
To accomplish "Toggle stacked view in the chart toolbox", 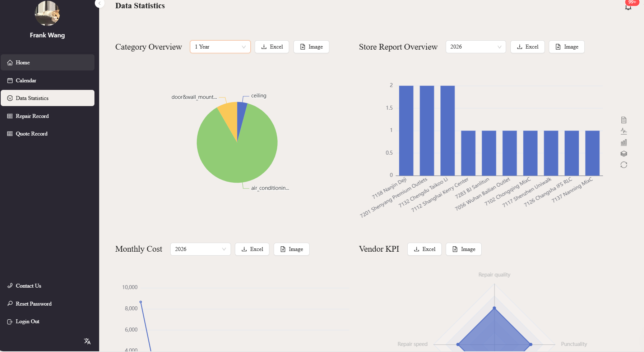I will click(x=624, y=154).
